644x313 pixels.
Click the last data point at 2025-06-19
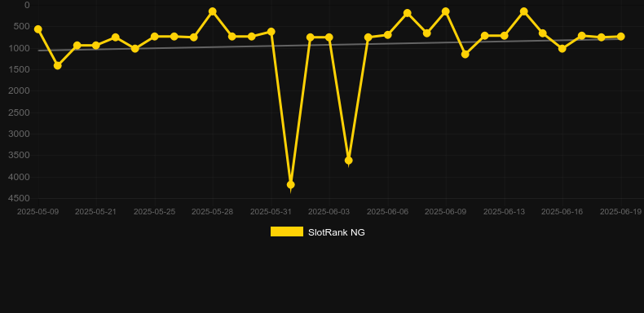(x=621, y=37)
